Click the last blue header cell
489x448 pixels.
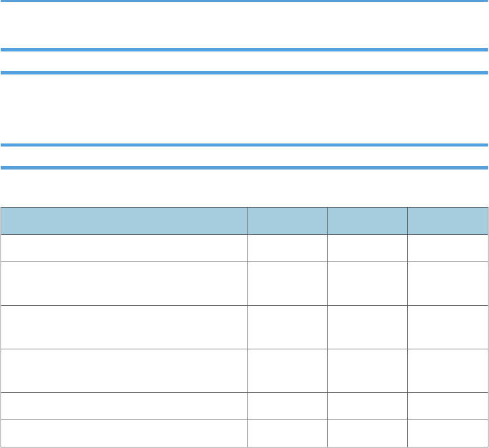tap(447, 221)
